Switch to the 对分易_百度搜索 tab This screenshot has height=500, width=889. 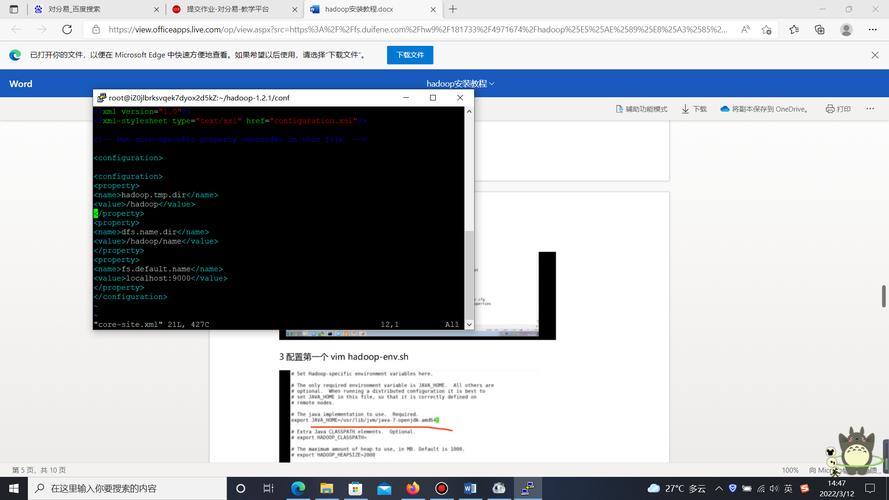click(x=94, y=9)
